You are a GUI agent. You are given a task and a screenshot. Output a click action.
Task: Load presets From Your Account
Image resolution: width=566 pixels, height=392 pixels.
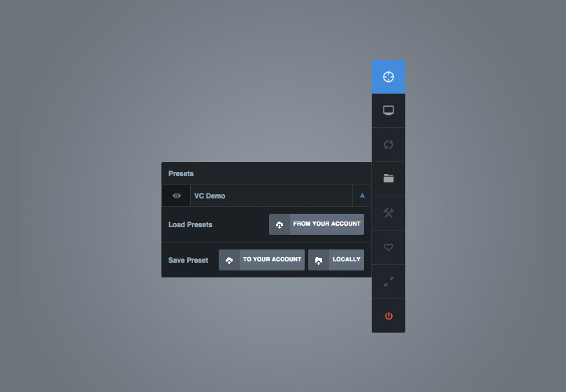pyautogui.click(x=317, y=224)
